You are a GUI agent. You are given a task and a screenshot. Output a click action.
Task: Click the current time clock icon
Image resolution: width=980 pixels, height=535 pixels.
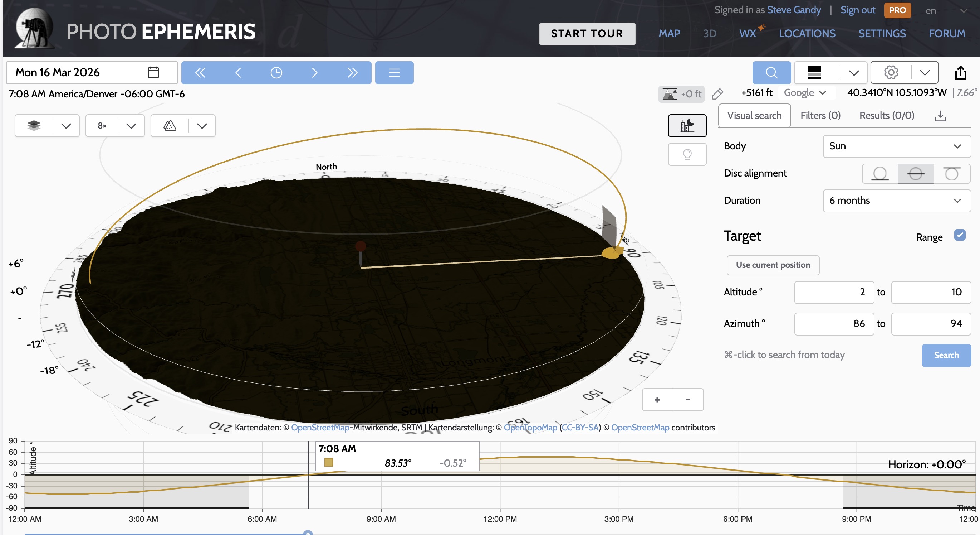pos(276,72)
